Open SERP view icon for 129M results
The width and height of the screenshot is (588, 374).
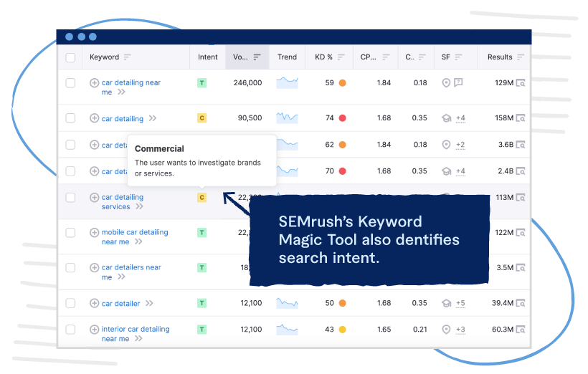521,83
